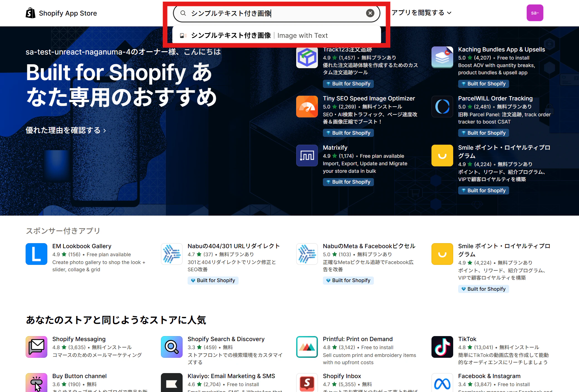Open ParcelWILL Order Tracking title link
579x392 pixels.
coord(495,98)
